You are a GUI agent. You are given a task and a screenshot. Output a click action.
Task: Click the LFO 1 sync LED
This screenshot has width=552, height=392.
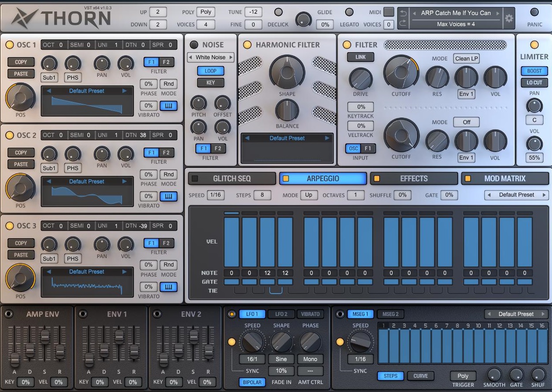(x=232, y=342)
